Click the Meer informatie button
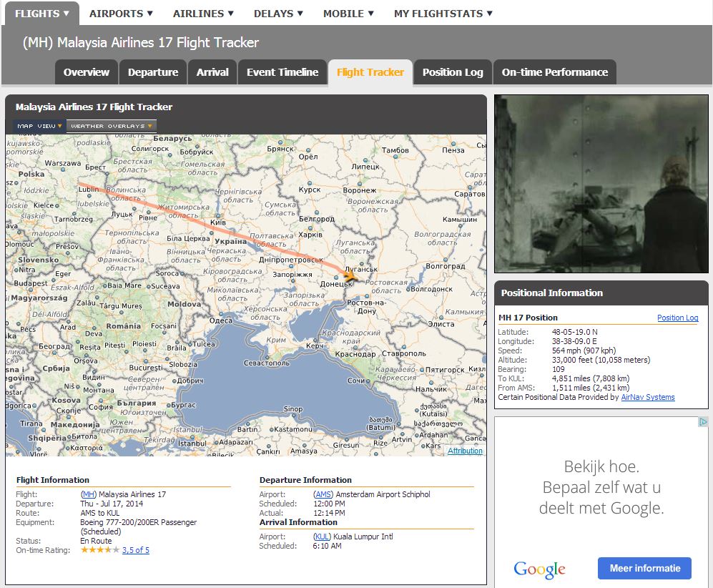This screenshot has height=588, width=713. click(x=644, y=568)
